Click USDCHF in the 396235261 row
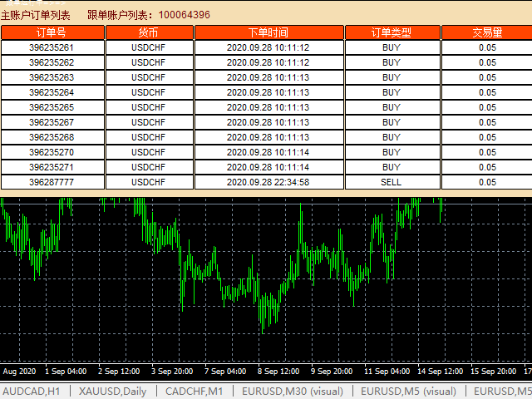The height and width of the screenshot is (399, 532). 149,47
